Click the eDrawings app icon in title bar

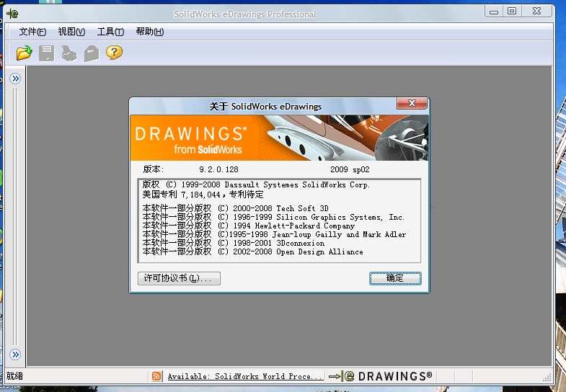(12, 14)
